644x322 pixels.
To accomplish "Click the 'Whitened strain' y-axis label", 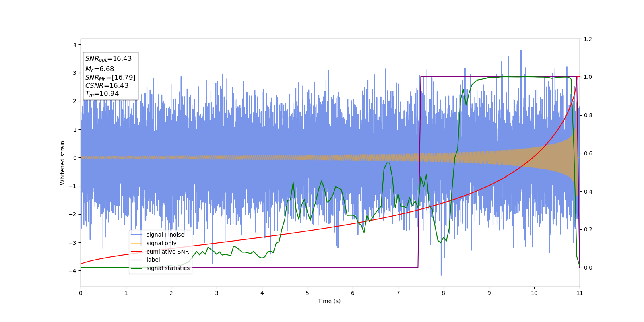I will tap(63, 163).
